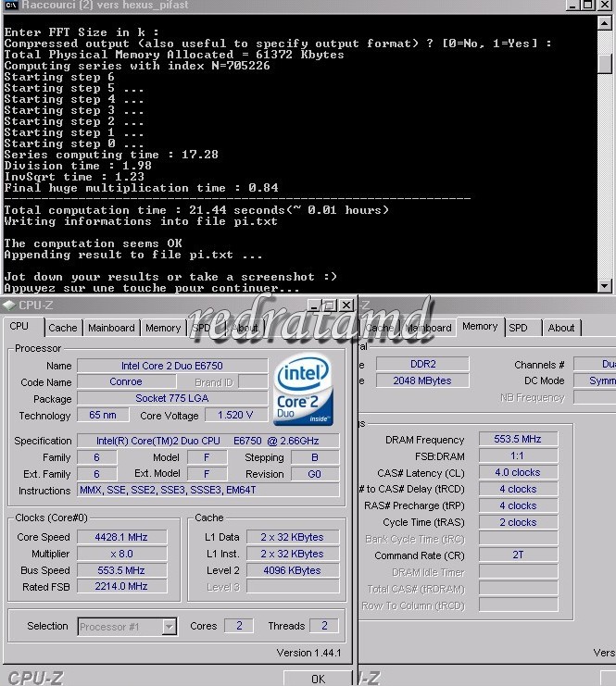Click the FSB:DRAM ratio 1:1
616x686 pixels.
[x=519, y=455]
